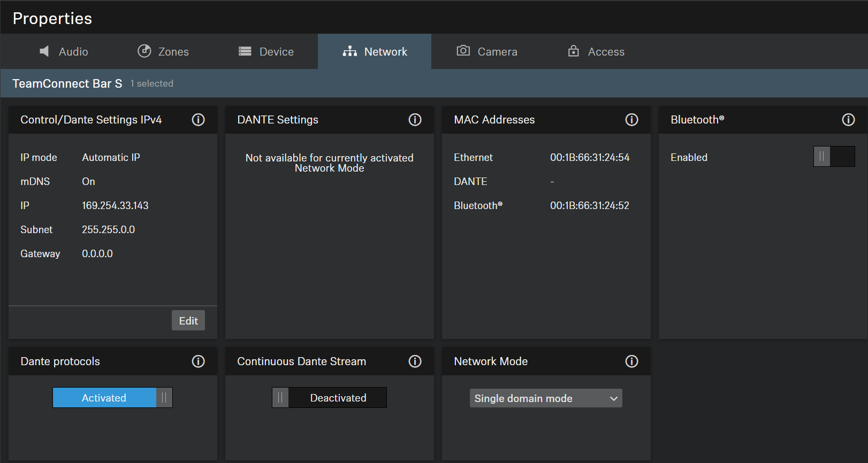Screen dimensions: 868x463
Task: View info for Dante protocols
Action: (x=198, y=361)
